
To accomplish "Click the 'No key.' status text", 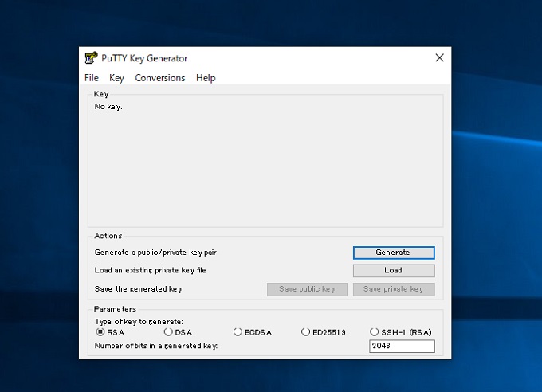I will [108, 107].
